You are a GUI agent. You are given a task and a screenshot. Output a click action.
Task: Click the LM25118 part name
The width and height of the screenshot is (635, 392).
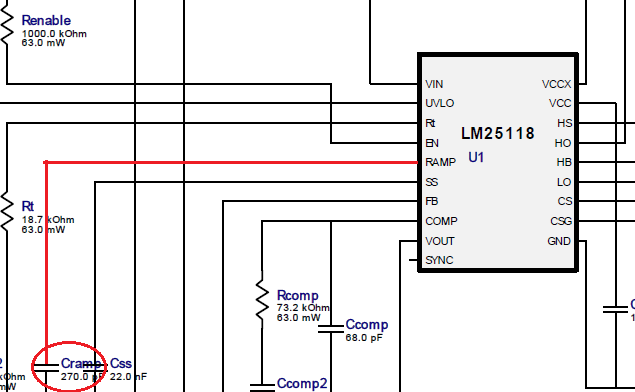pos(498,133)
